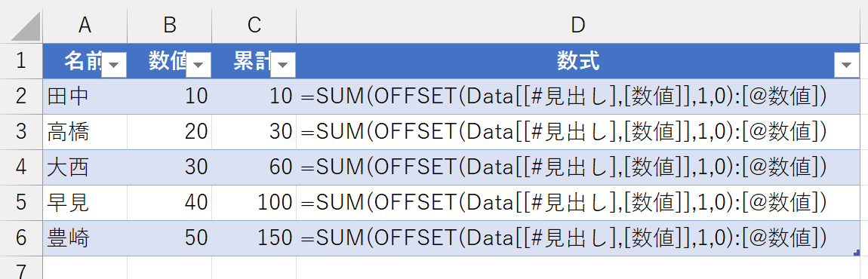
Task: Open the 名前 column filter dropdown
Action: 115,66
